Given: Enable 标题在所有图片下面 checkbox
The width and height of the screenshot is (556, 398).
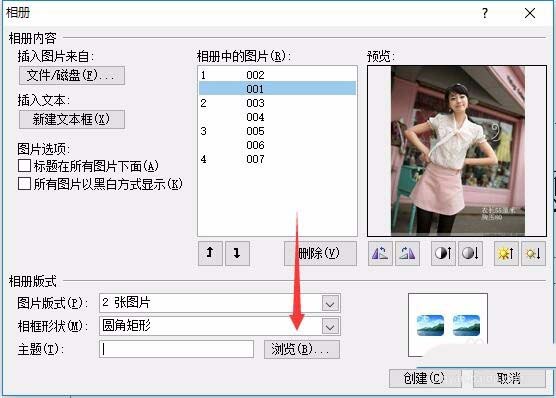Looking at the screenshot, I should tap(24, 166).
